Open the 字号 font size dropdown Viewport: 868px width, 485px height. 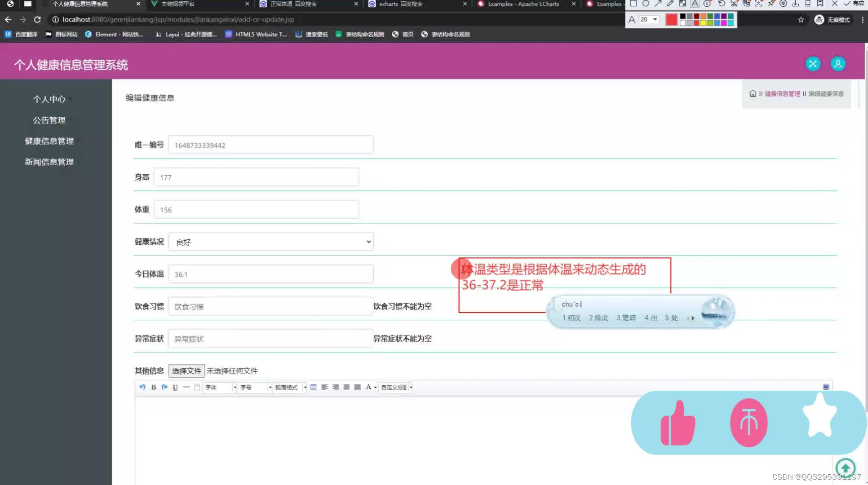click(x=255, y=387)
